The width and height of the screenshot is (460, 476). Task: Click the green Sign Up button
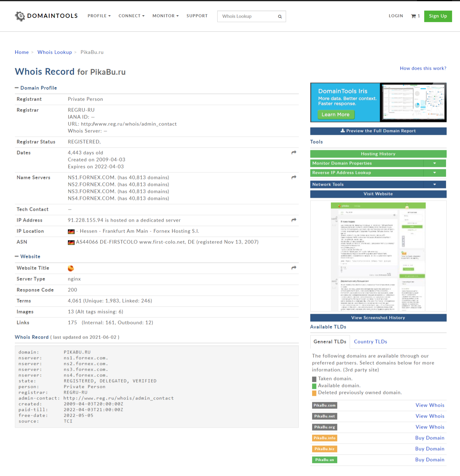coord(438,16)
